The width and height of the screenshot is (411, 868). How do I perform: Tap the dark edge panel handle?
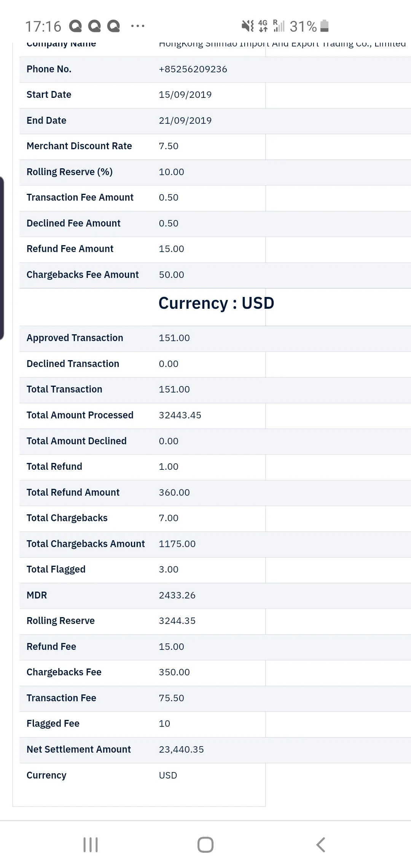pyautogui.click(x=2, y=258)
